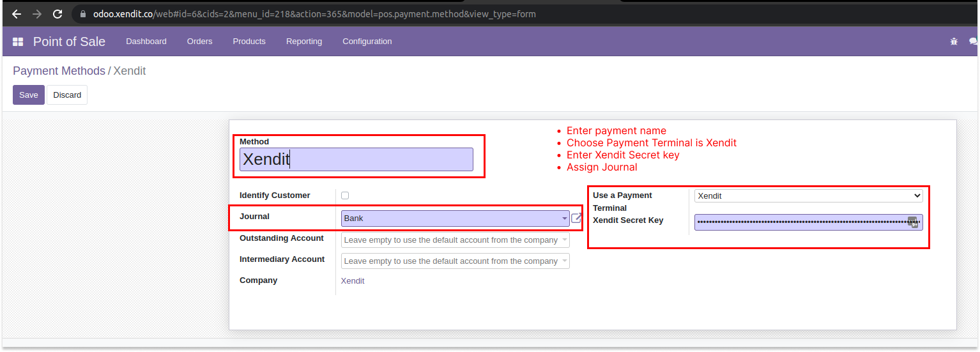Screen dimensions: 980x352
Task: Click the browser back arrow
Action: [17, 14]
